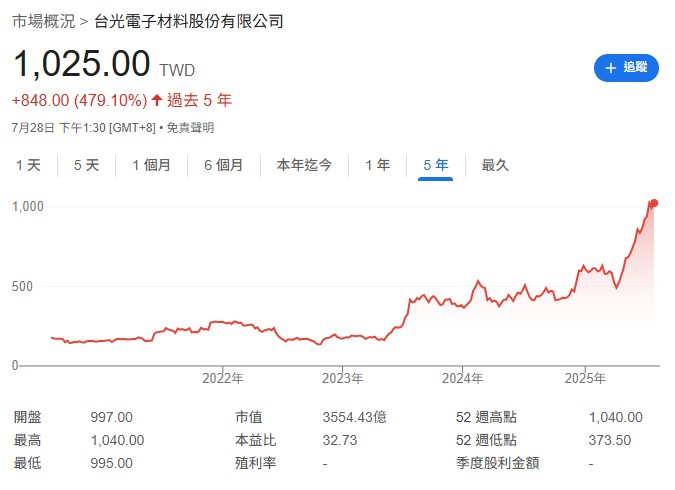Click the TWD currency label
This screenshot has height=490, width=675.
point(177,70)
